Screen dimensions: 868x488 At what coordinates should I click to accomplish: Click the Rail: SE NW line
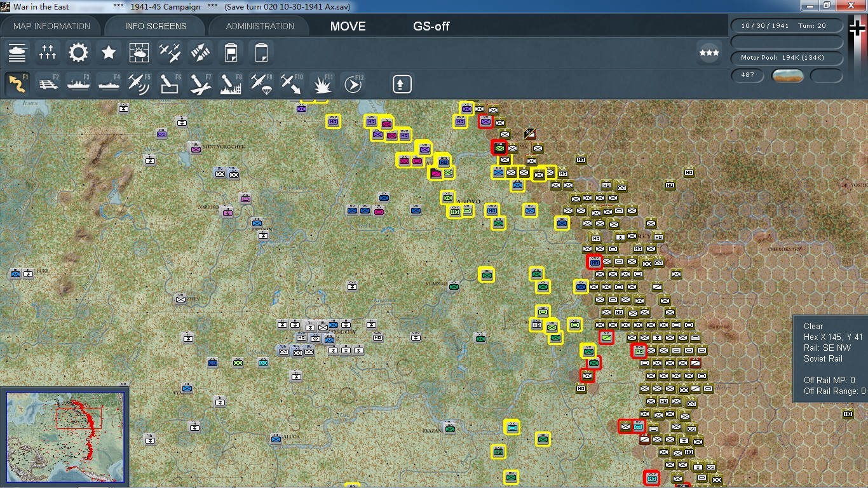827,348
